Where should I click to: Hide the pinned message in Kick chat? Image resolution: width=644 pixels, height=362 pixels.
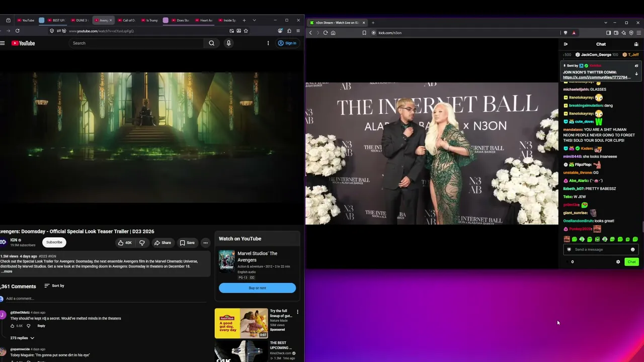coord(636,66)
